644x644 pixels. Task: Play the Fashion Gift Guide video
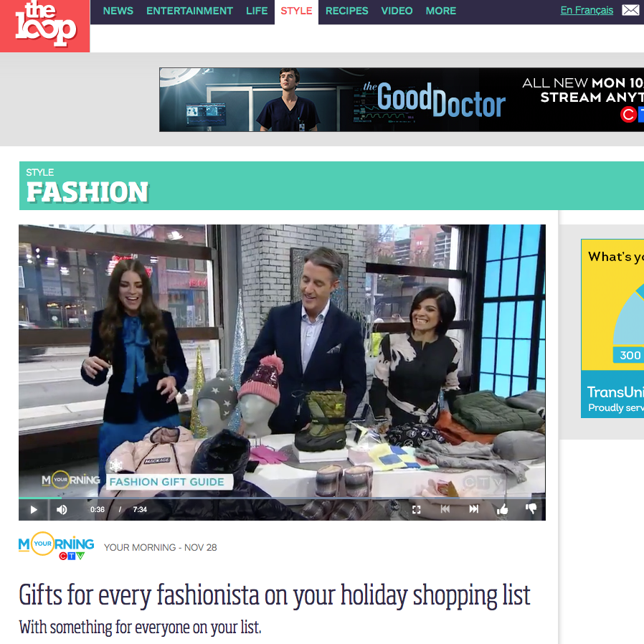click(34, 510)
